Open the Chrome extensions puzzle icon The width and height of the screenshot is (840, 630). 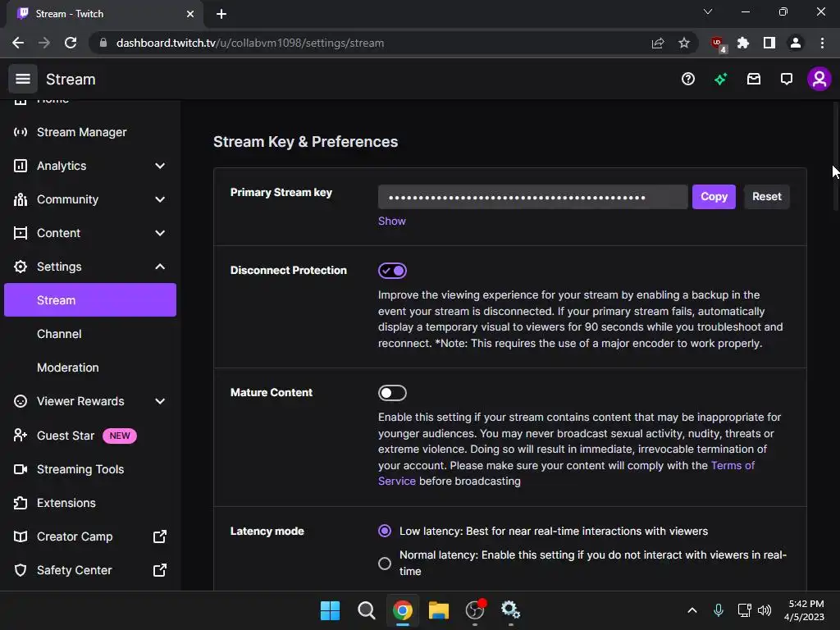coord(743,43)
